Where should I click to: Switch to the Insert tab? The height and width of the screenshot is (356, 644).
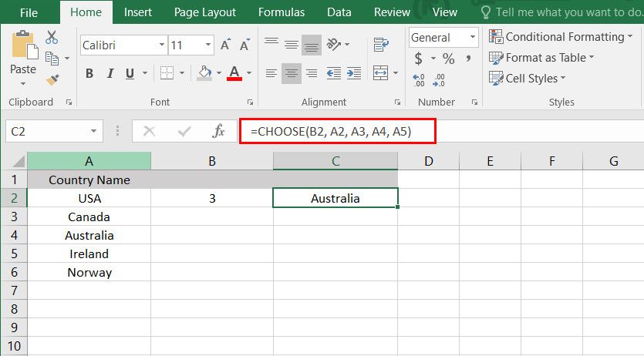(x=137, y=12)
